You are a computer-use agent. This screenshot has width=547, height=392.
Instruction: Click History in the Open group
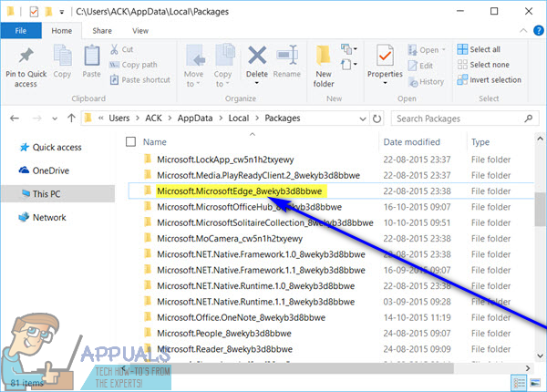(x=426, y=82)
